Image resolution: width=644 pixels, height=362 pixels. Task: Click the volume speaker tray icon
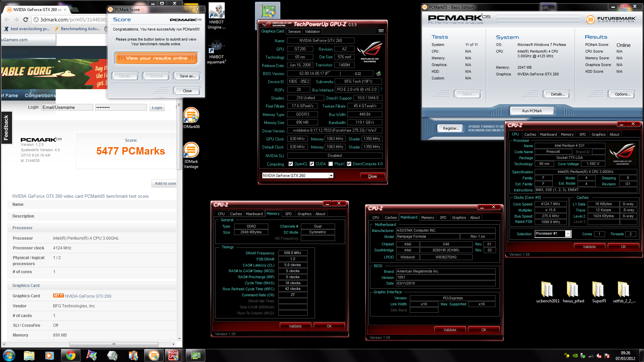[599, 356]
